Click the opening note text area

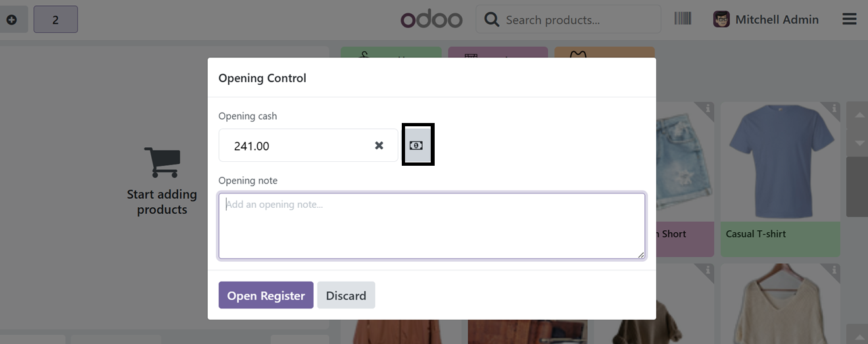(x=432, y=226)
